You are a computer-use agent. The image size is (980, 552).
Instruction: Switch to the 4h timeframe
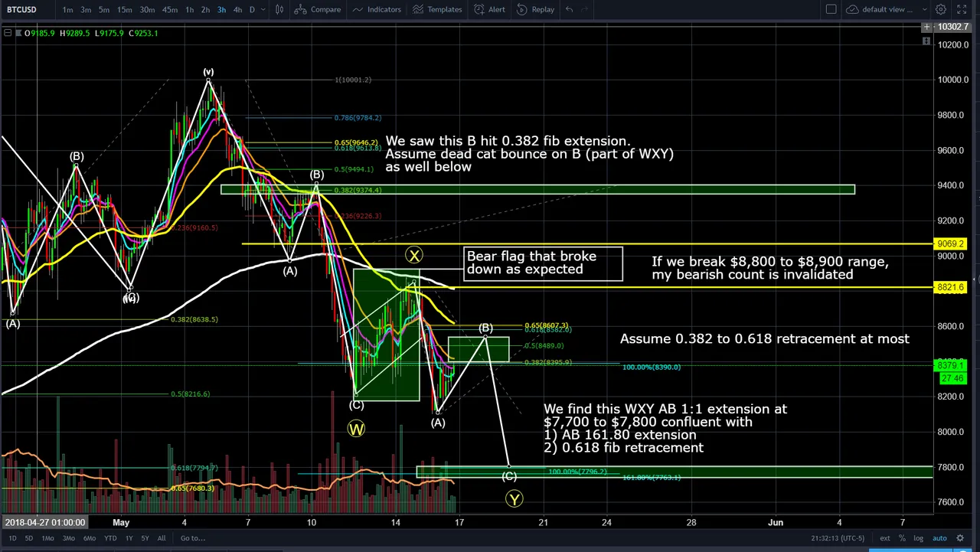tap(237, 9)
